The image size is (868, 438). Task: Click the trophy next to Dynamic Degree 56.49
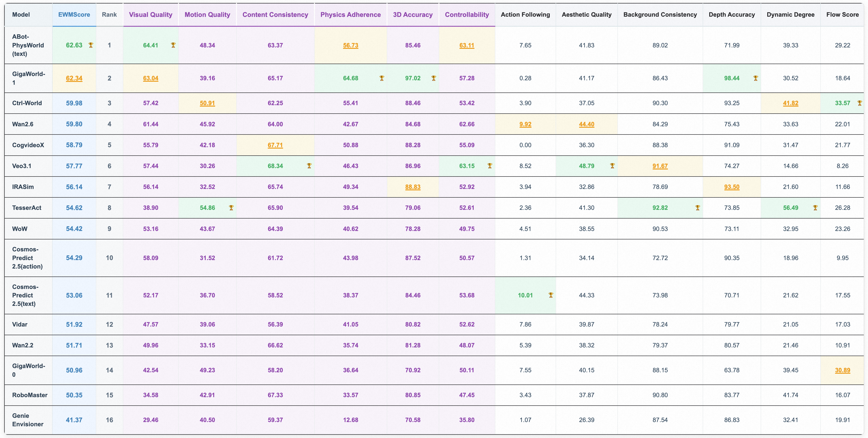pyautogui.click(x=815, y=208)
